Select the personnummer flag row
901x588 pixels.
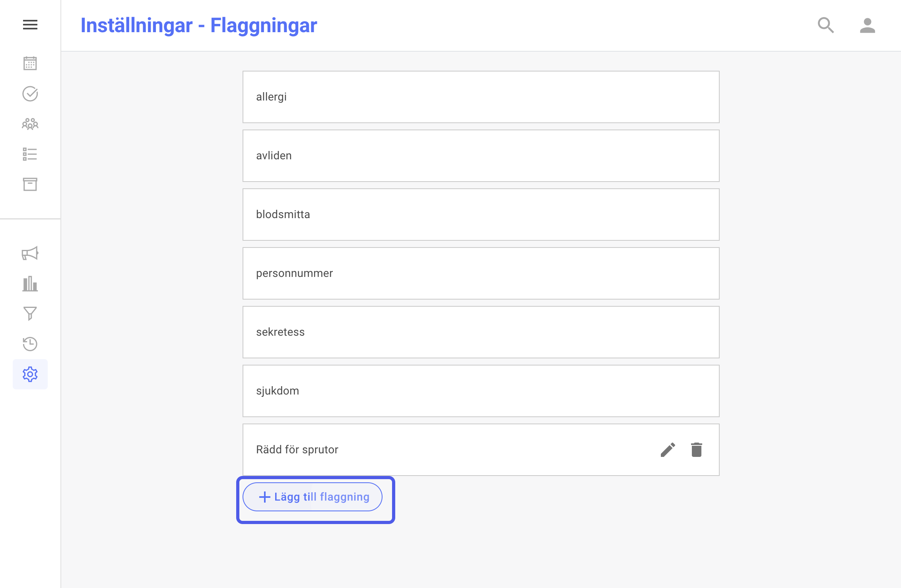481,273
